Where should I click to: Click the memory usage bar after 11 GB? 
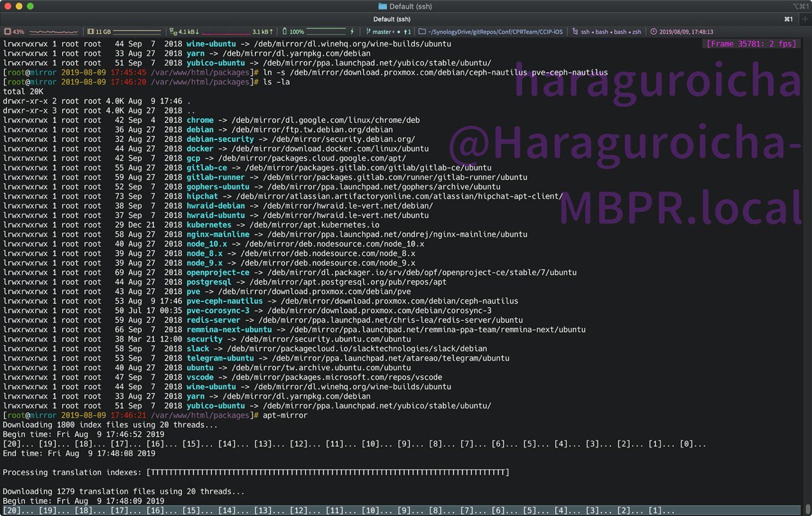coord(137,31)
